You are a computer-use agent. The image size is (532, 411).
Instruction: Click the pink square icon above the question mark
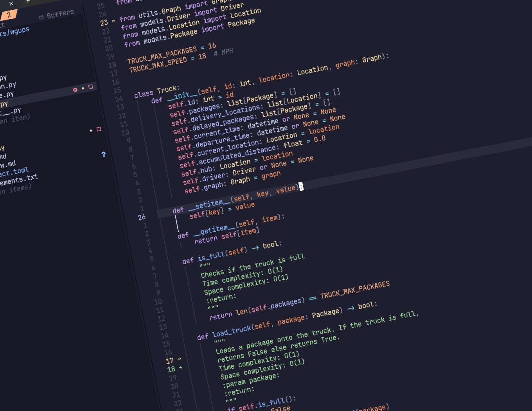tap(99, 129)
